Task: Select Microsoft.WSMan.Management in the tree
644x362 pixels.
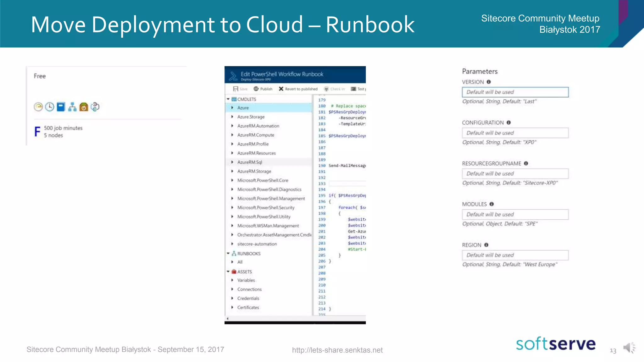Action: tap(269, 226)
